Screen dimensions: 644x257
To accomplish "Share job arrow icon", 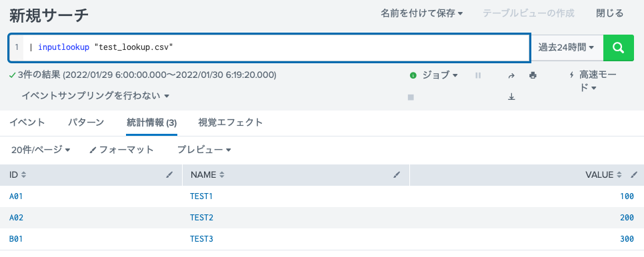I will pyautogui.click(x=511, y=75).
